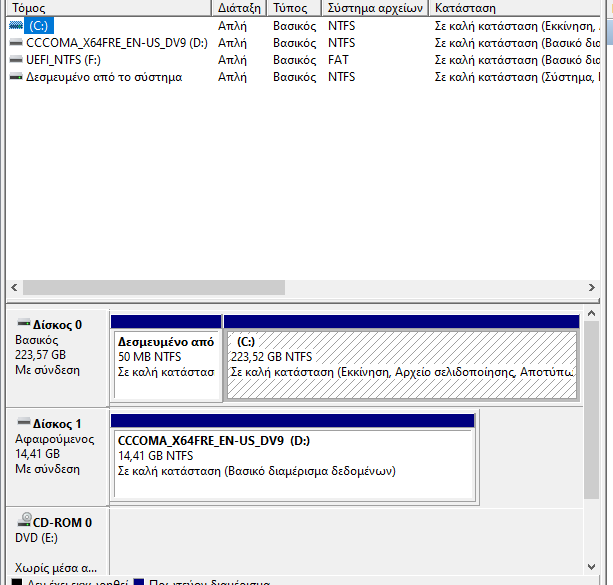Click the (C:) volume drive icon
This screenshot has height=585, width=613.
(x=16, y=26)
